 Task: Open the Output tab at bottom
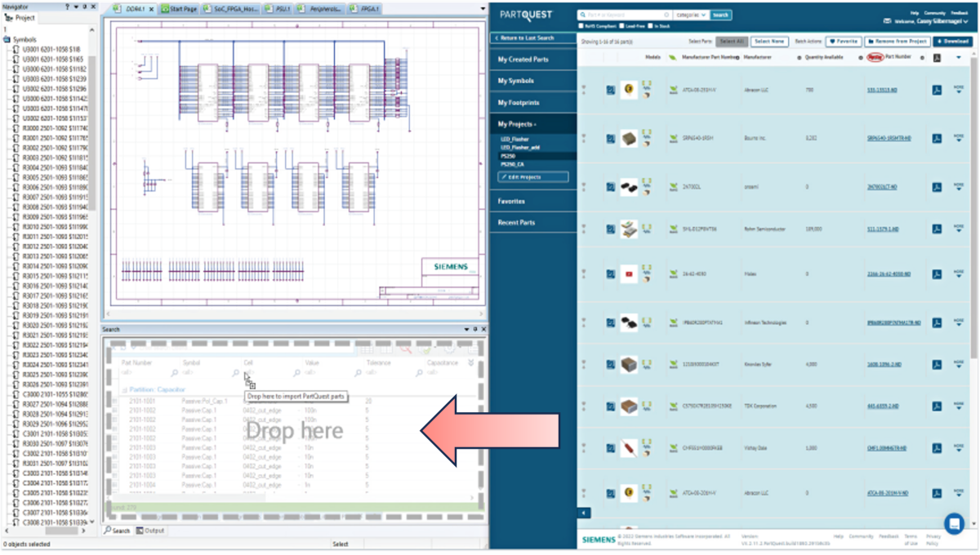coord(149,531)
